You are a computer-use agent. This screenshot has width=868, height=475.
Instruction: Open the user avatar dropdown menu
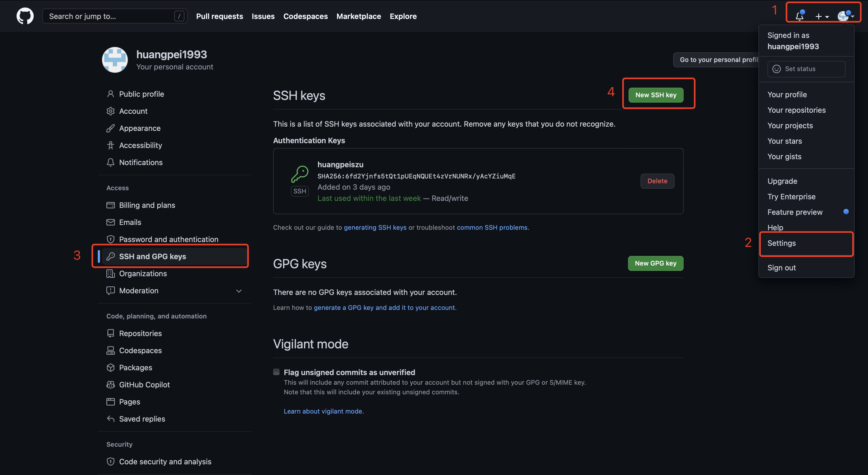[x=845, y=16]
